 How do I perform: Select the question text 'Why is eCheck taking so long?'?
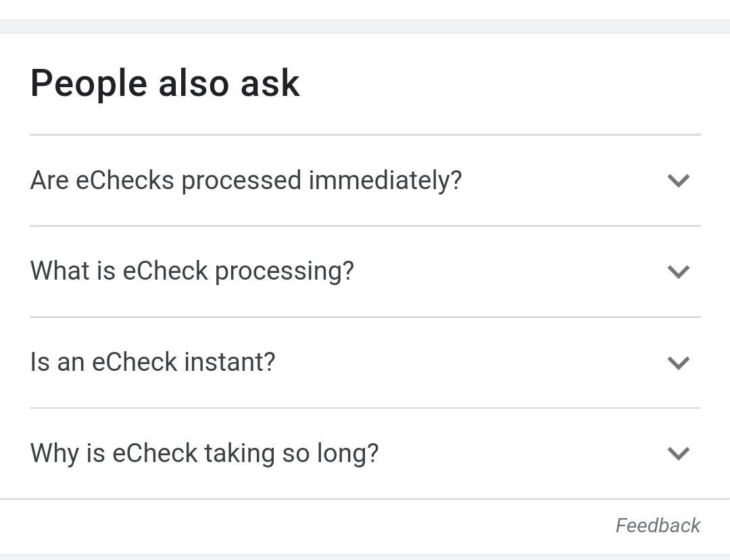point(204,453)
